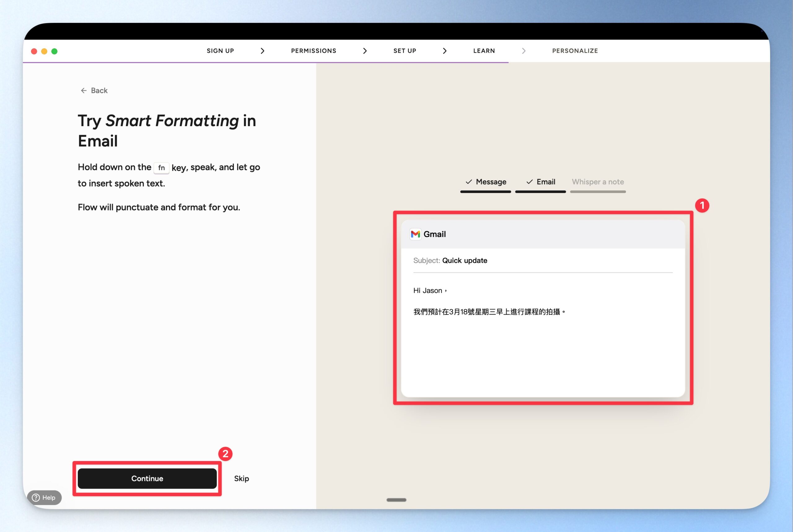Image resolution: width=793 pixels, height=532 pixels.
Task: Click chevron after LEARN step
Action: [x=524, y=51]
